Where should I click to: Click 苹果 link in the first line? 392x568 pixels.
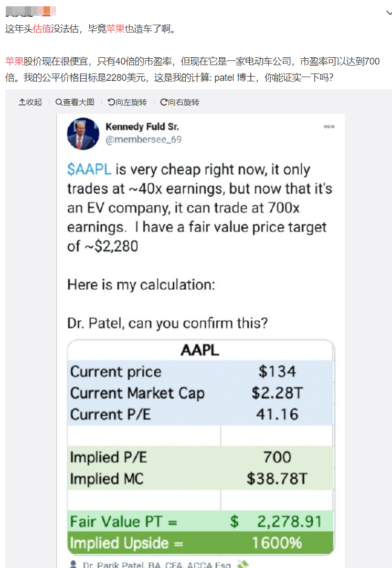click(x=116, y=29)
